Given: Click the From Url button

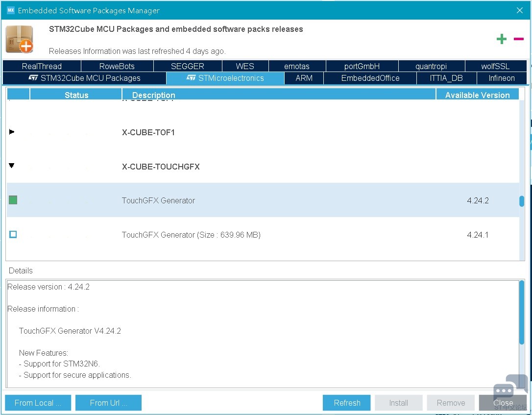Looking at the screenshot, I should 108,403.
